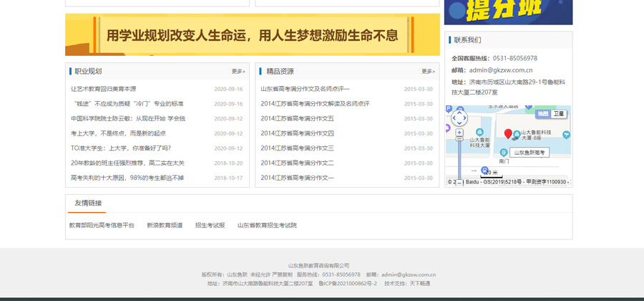Click 鲁ICP备2021000862号-2 in the footer
Image resolution: width=644 pixels, height=301 pixels.
348,283
